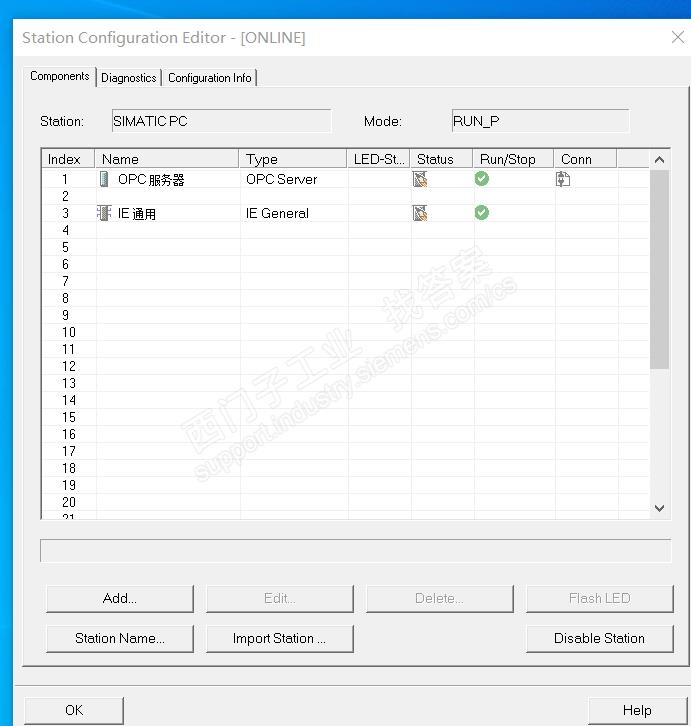Click the connection icon in the OPC Server row
Screen dimensions: 691x726
563,179
